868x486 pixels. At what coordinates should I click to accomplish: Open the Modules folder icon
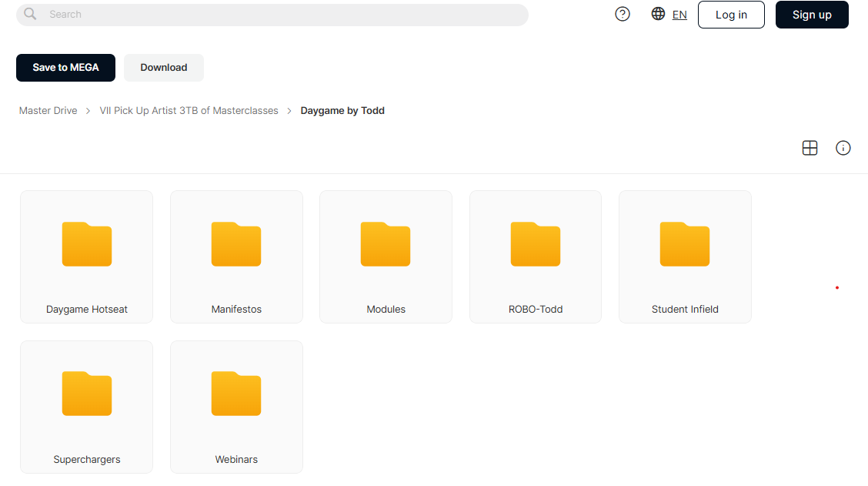(x=386, y=244)
